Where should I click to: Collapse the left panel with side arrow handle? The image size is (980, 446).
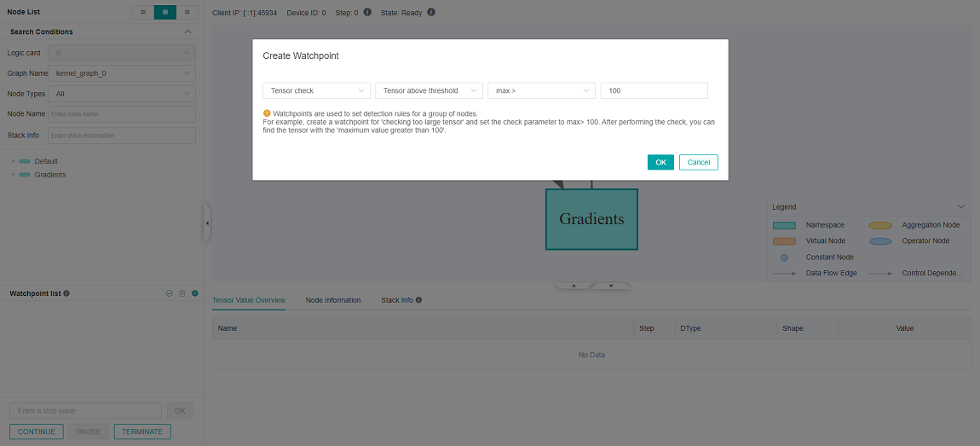pyautogui.click(x=206, y=223)
